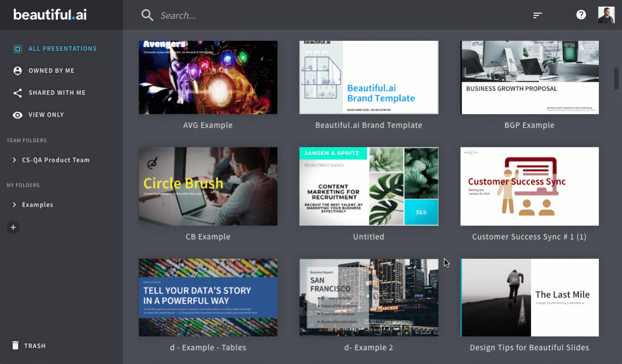The height and width of the screenshot is (364, 622).
Task: Open the Business Growth Proposal thumbnail
Action: click(529, 77)
